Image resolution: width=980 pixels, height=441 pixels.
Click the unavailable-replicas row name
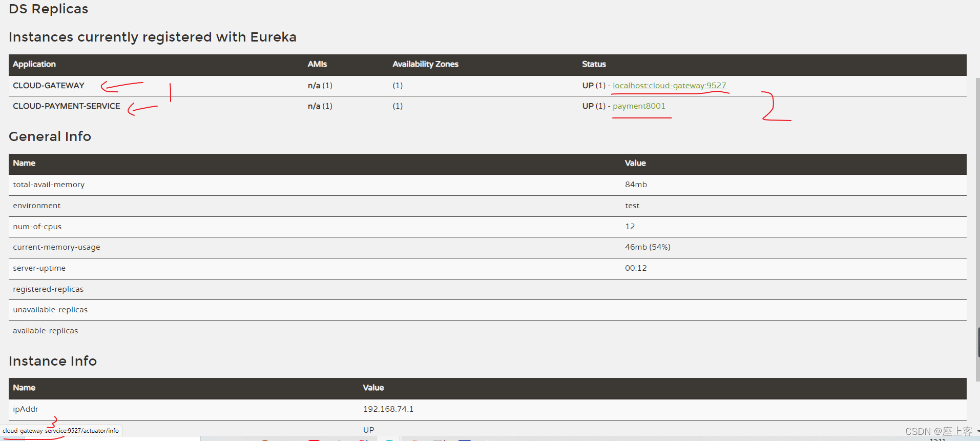pos(50,310)
